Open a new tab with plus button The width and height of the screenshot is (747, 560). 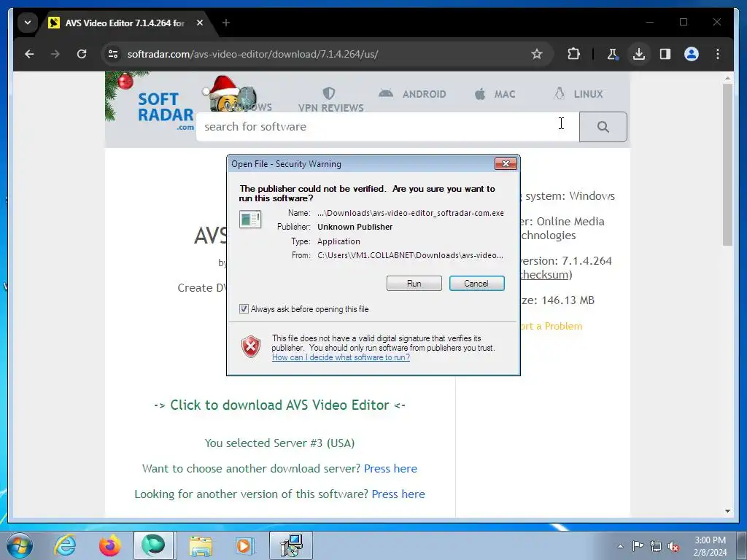coord(226,23)
